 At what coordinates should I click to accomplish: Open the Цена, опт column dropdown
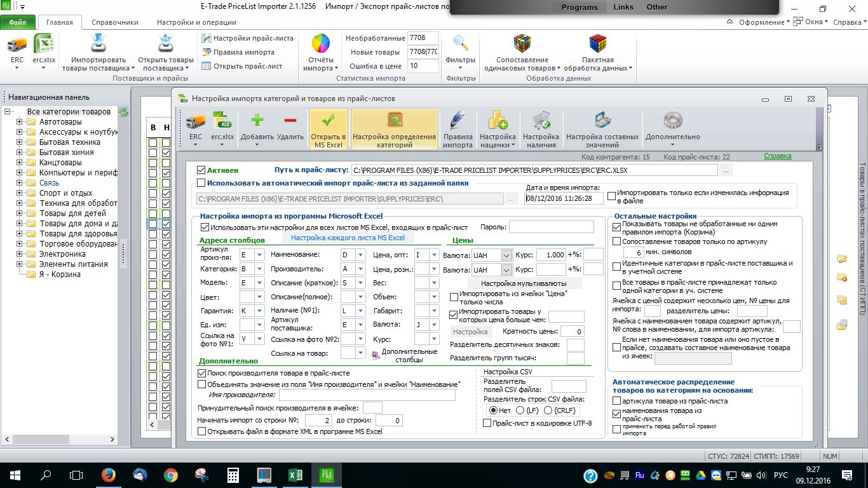tap(434, 255)
